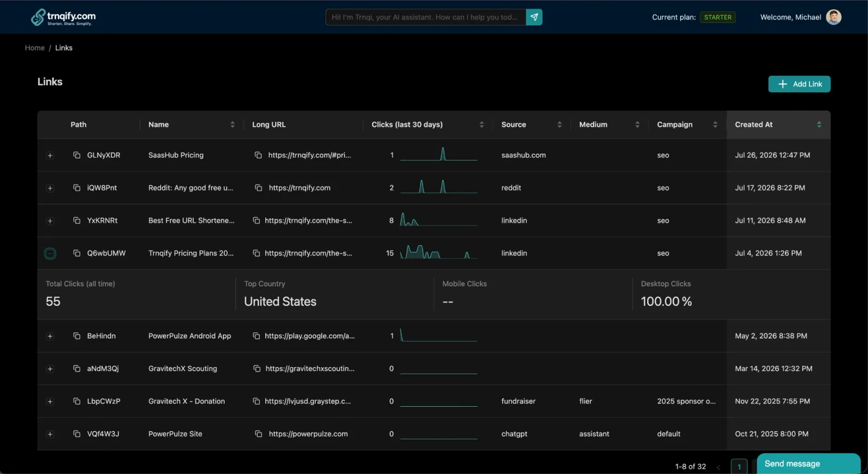Copy long URL of GravitechX Scouting row

point(257,369)
